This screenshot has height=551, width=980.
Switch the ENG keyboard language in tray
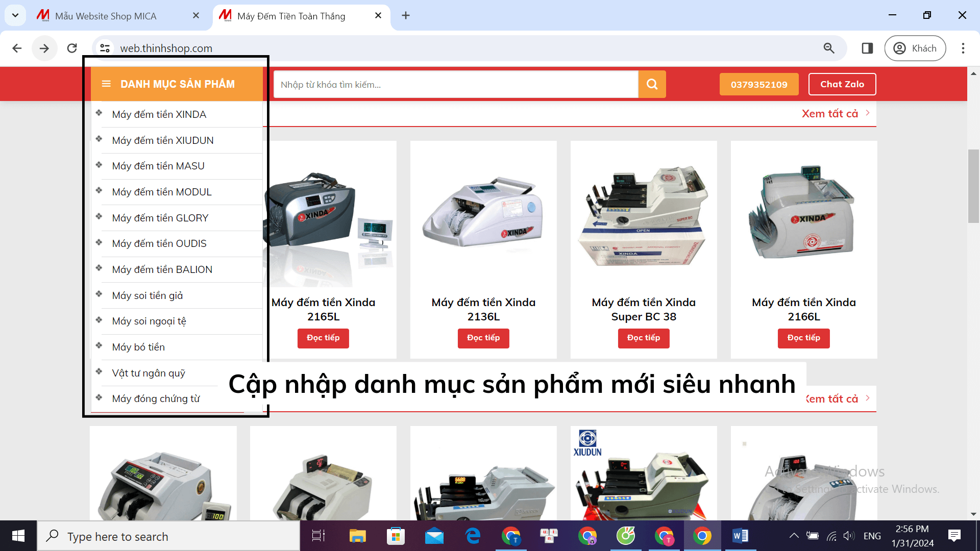coord(872,536)
